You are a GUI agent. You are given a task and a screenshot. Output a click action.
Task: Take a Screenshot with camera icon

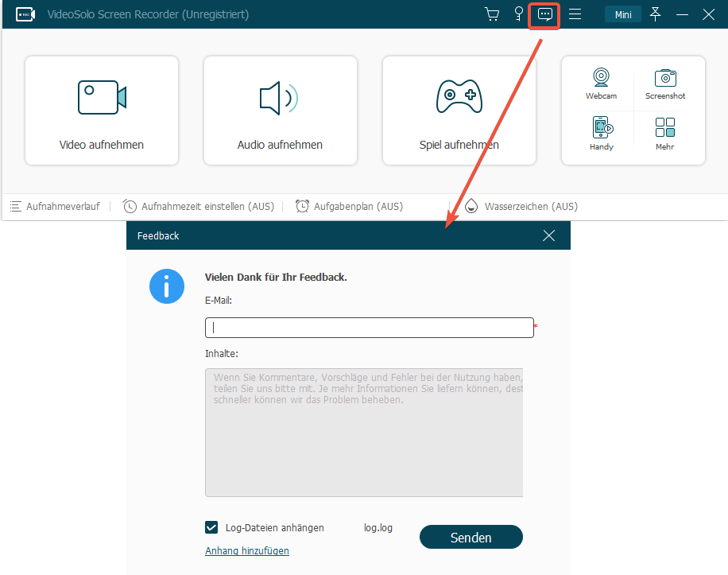[665, 83]
